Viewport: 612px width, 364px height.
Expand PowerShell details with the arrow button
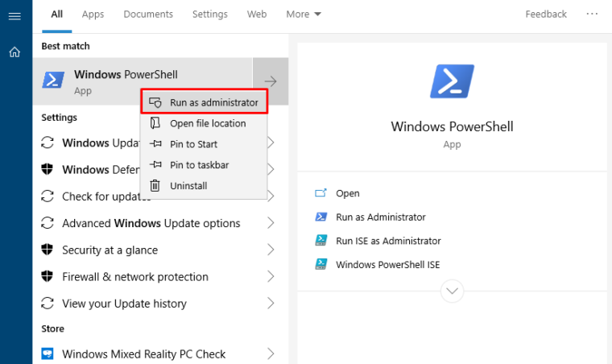tap(271, 81)
